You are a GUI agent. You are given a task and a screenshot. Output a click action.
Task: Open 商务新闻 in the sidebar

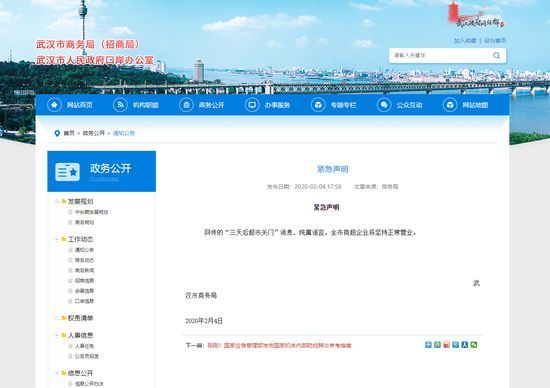pyautogui.click(x=84, y=270)
